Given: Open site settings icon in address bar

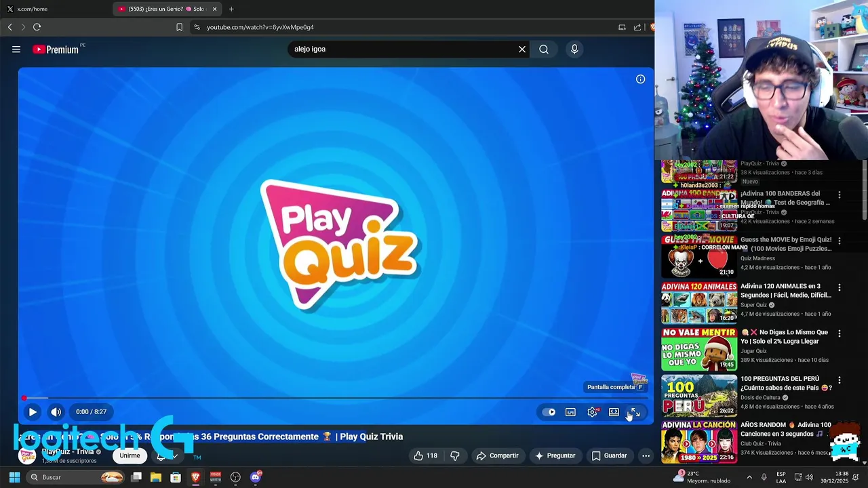Looking at the screenshot, I should click(x=197, y=27).
